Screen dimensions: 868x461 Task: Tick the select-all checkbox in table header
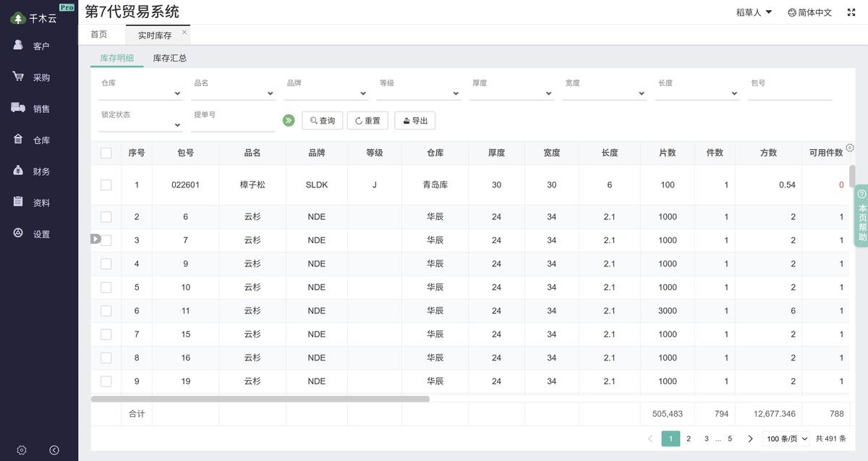pos(106,153)
